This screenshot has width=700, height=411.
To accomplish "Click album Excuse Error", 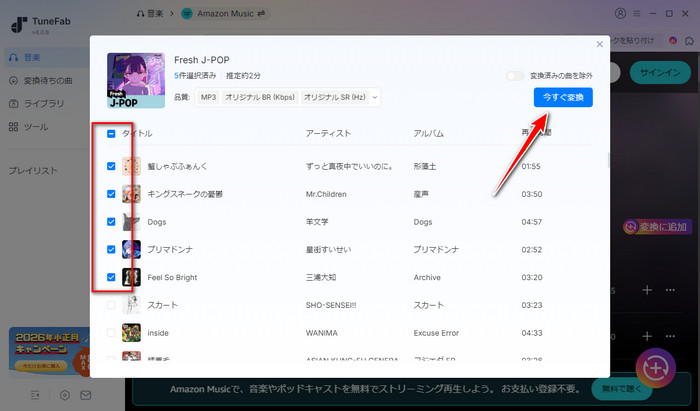I will [x=436, y=333].
